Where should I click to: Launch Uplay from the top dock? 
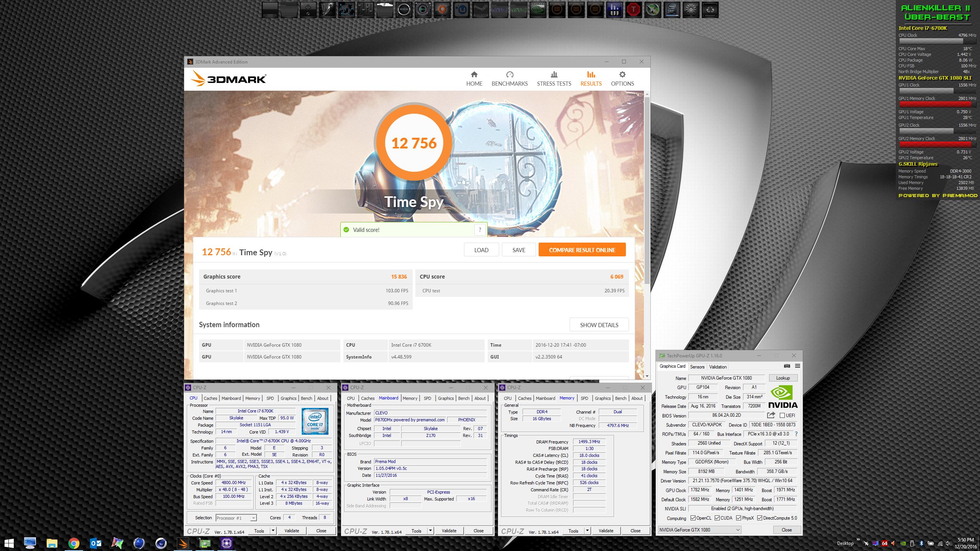[x=461, y=10]
